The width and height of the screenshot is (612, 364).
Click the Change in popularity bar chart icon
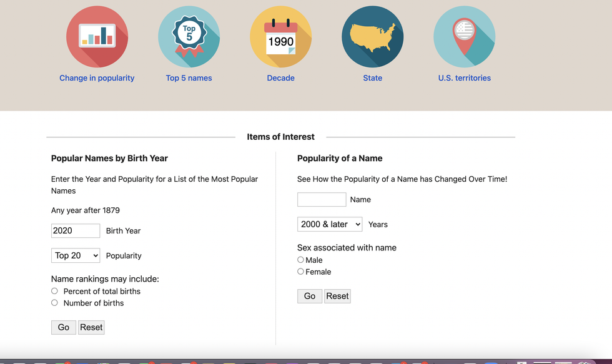pos(97,36)
